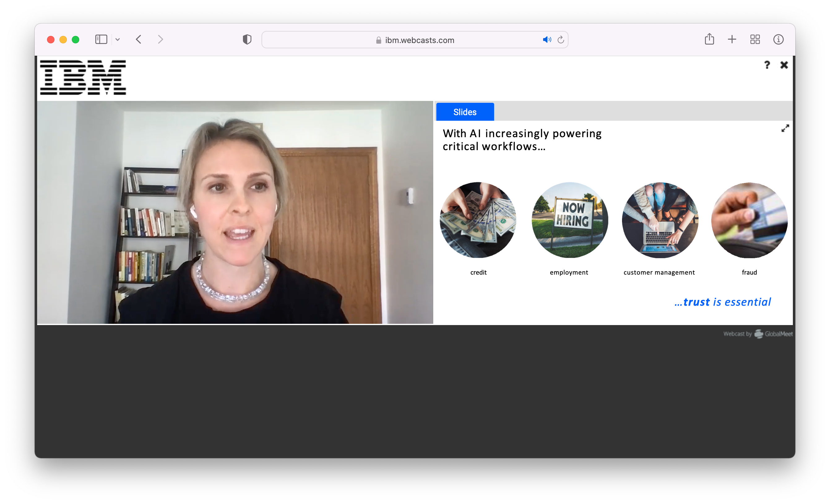The image size is (830, 504).
Task: Show the tab overview grid icon
Action: tap(755, 39)
